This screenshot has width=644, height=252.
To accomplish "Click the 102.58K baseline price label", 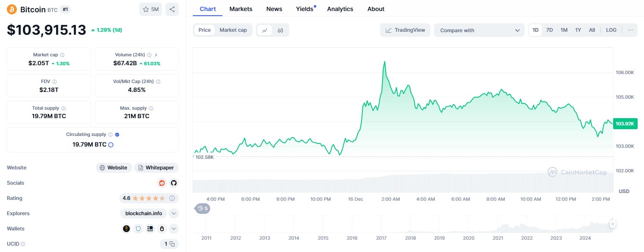I will pos(205,157).
